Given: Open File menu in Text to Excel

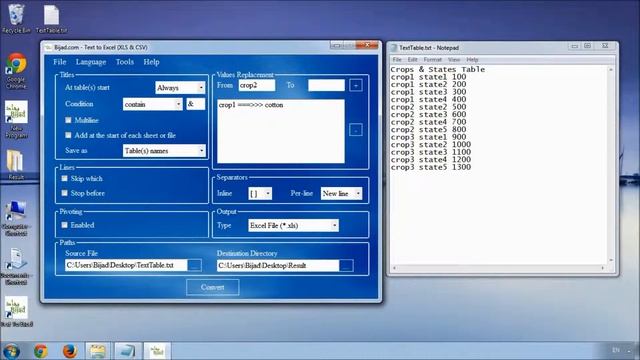Looking at the screenshot, I should click(x=60, y=62).
